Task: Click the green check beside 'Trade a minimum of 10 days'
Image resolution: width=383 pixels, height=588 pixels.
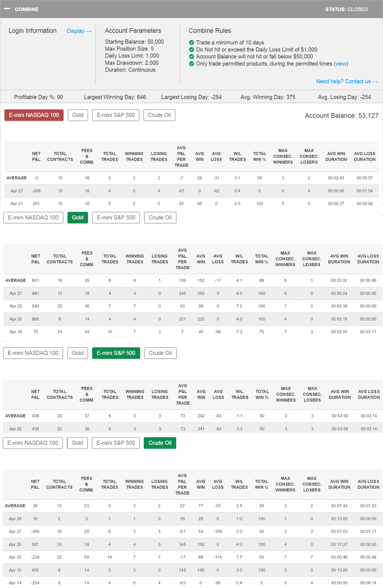Action: pos(191,42)
